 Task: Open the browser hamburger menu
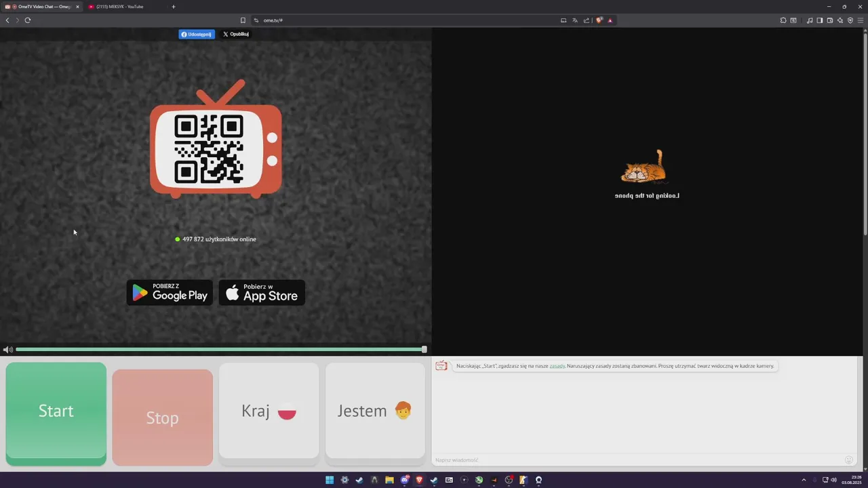pyautogui.click(x=861, y=20)
